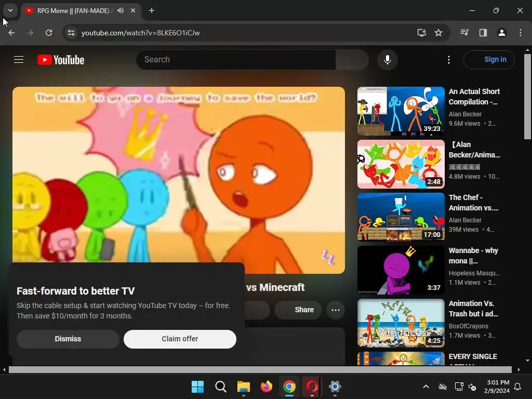Open YouTube settings three-dot menu
This screenshot has width=532, height=399.
coord(448,60)
